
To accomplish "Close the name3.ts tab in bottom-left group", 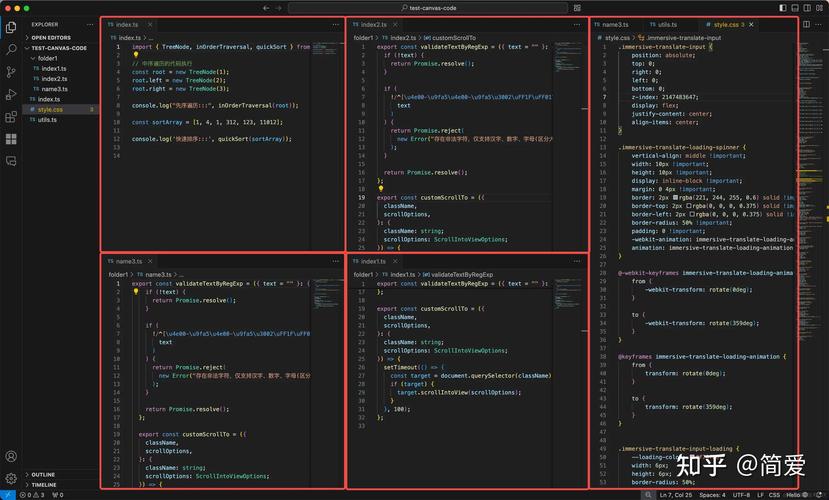I will pyautogui.click(x=150, y=261).
